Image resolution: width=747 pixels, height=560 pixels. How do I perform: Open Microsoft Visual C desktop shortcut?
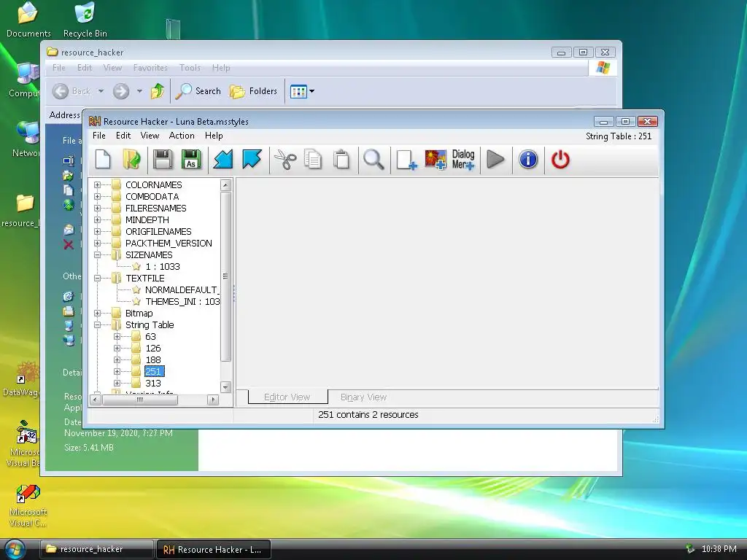28,506
